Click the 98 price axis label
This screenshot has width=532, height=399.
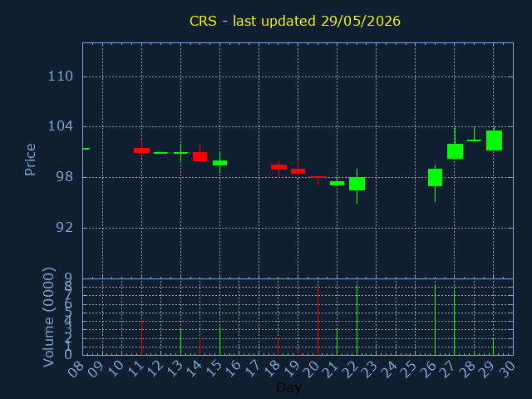point(65,177)
